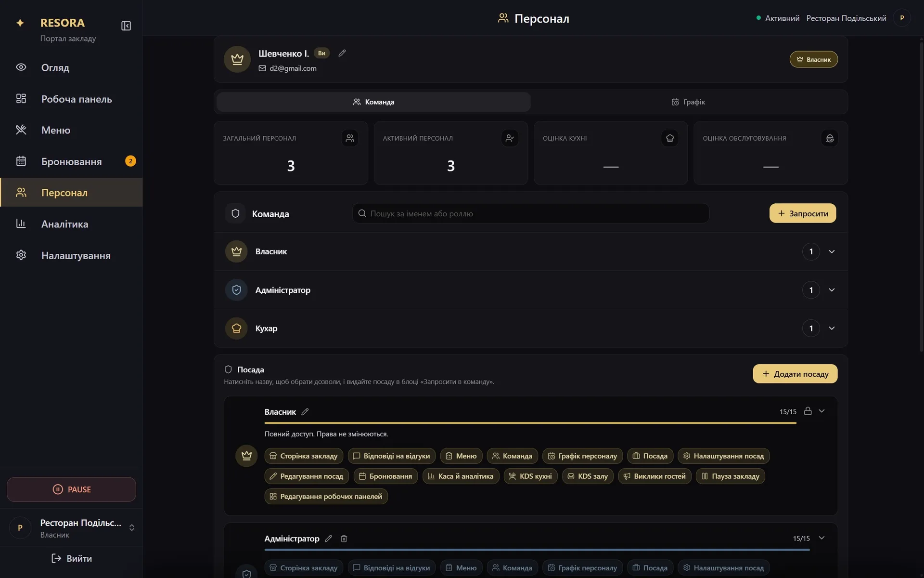Click the Адміністратор role shield icon

[x=236, y=290]
